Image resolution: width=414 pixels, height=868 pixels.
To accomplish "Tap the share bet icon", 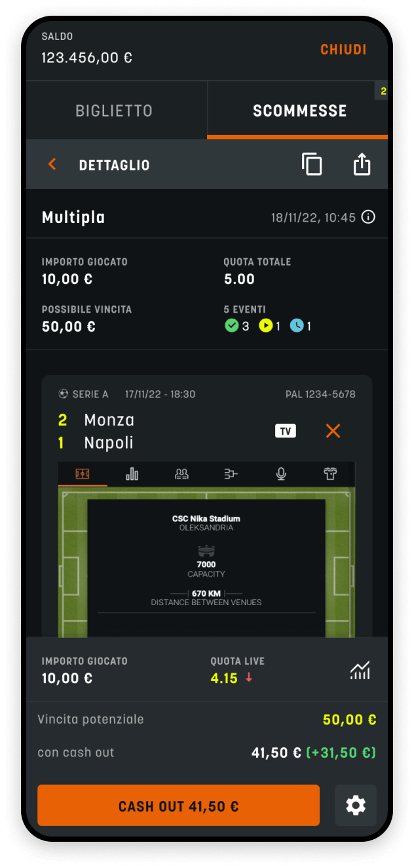I will point(362,165).
